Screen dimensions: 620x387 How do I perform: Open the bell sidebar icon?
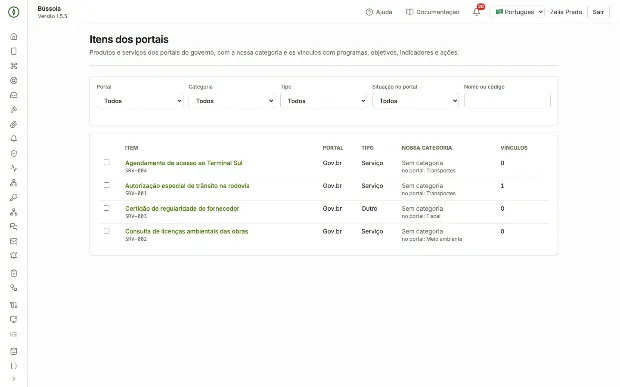click(x=13, y=139)
